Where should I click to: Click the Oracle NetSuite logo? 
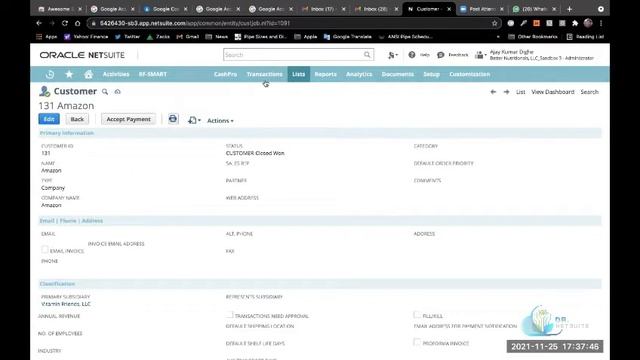coord(82,55)
